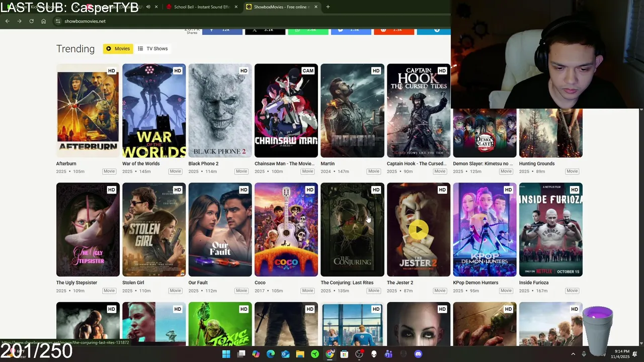Click the Black Phone 2 title link

(x=203, y=163)
